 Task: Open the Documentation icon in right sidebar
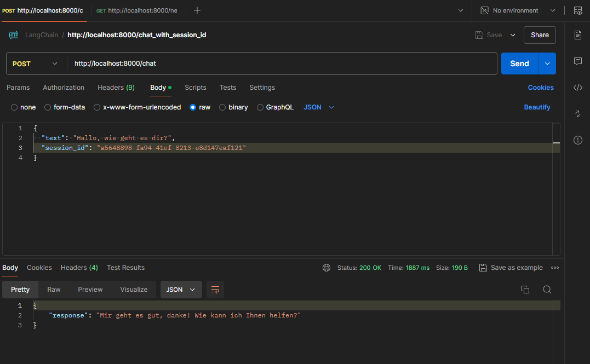(x=577, y=35)
